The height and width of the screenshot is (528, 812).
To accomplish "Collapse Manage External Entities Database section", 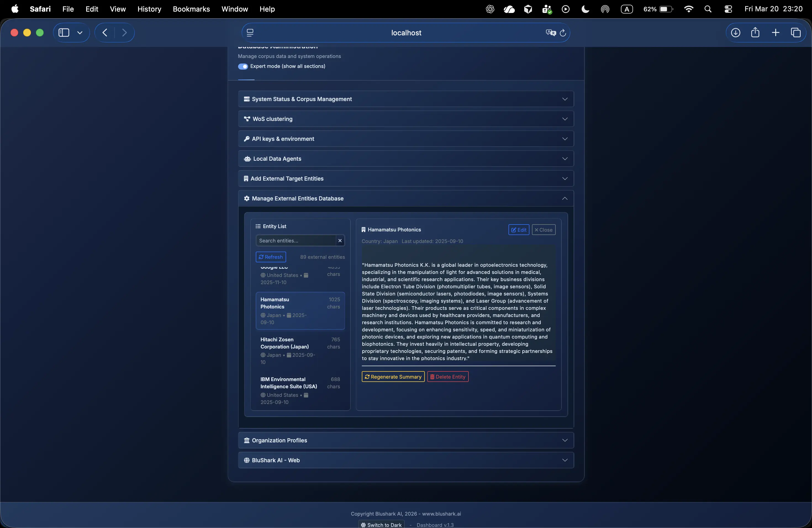I will [x=406, y=199].
